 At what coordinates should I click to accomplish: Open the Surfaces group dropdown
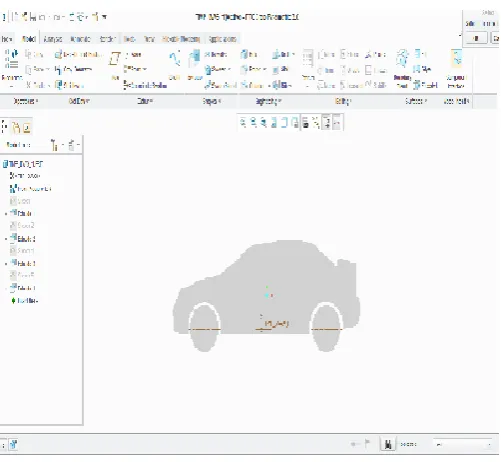(x=416, y=101)
